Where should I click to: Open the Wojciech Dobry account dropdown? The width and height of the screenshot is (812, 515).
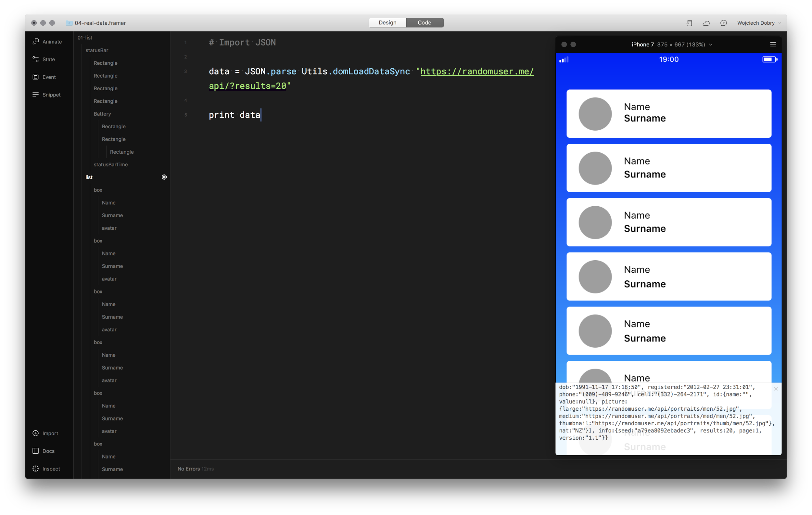coord(759,23)
